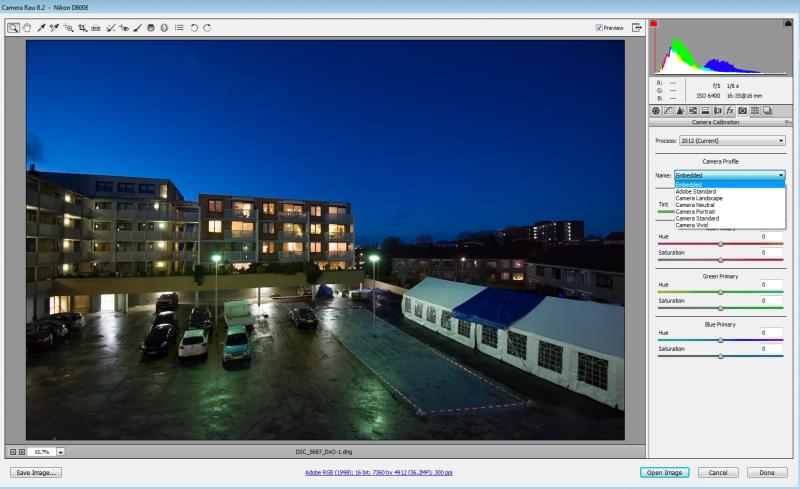This screenshot has height=489, width=800.
Task: Open the Split Toning panel tab
Action: tap(706, 111)
